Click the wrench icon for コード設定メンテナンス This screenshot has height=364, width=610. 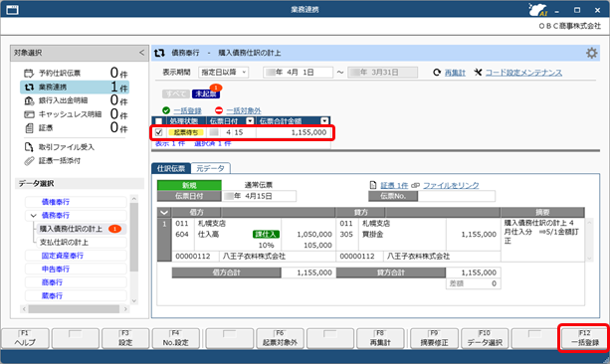coord(478,73)
